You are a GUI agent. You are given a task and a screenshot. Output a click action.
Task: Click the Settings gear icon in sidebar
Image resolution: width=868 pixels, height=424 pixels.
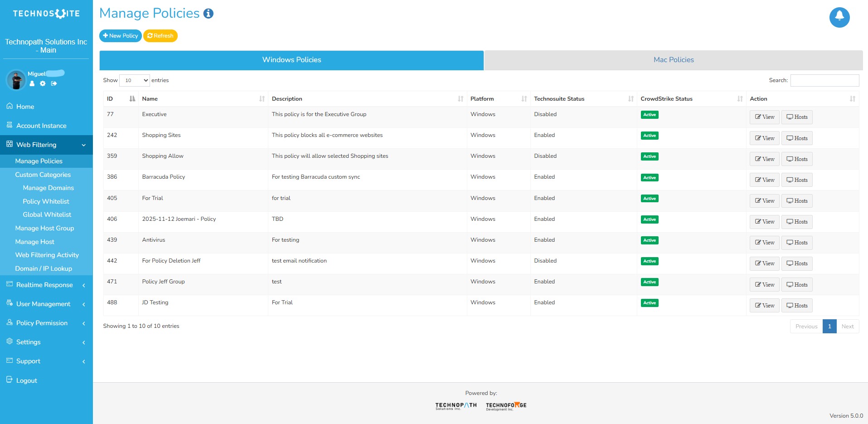coord(10,341)
